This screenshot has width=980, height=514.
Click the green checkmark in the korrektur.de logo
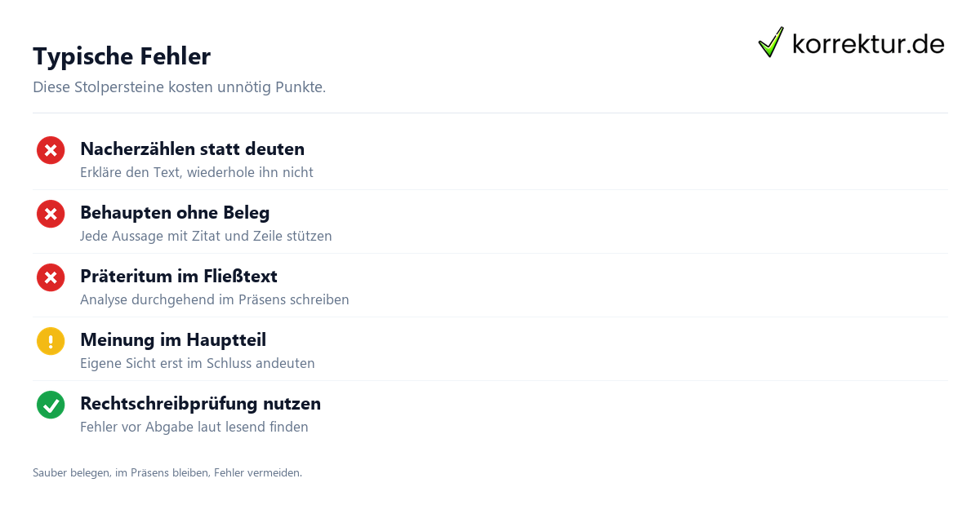click(770, 42)
